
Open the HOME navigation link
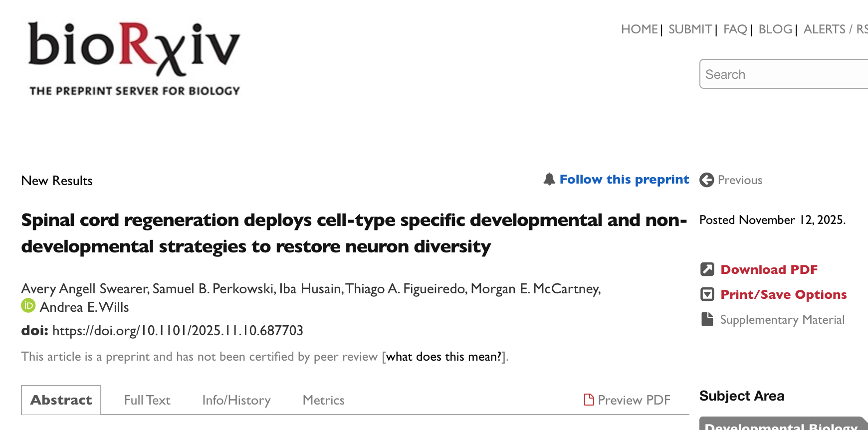pyautogui.click(x=639, y=29)
